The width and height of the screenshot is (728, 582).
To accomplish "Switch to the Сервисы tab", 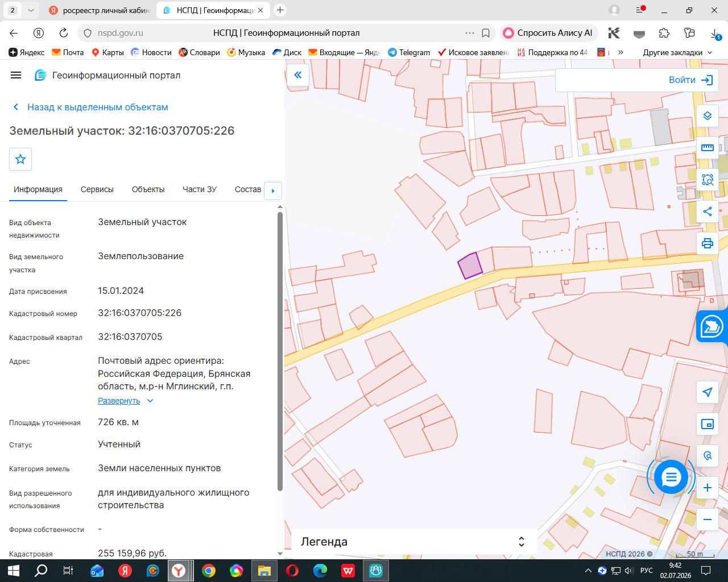I will 97,189.
